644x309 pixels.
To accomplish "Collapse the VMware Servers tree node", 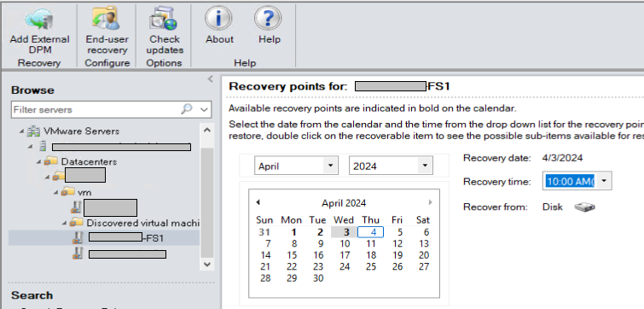I will tap(21, 131).
